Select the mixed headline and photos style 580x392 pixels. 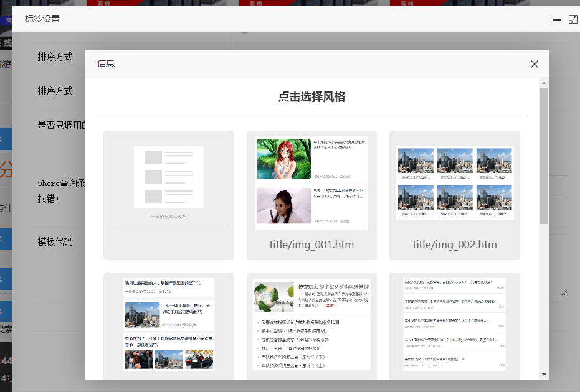tap(169, 325)
